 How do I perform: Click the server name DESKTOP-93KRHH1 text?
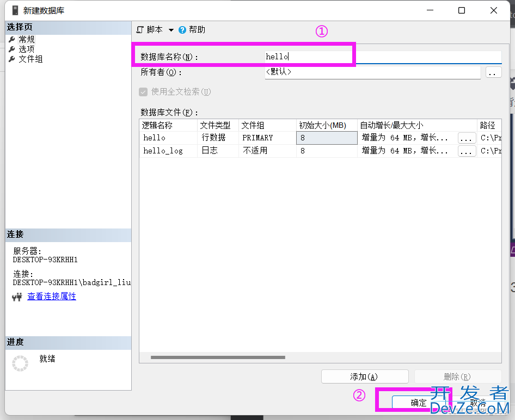(x=45, y=260)
